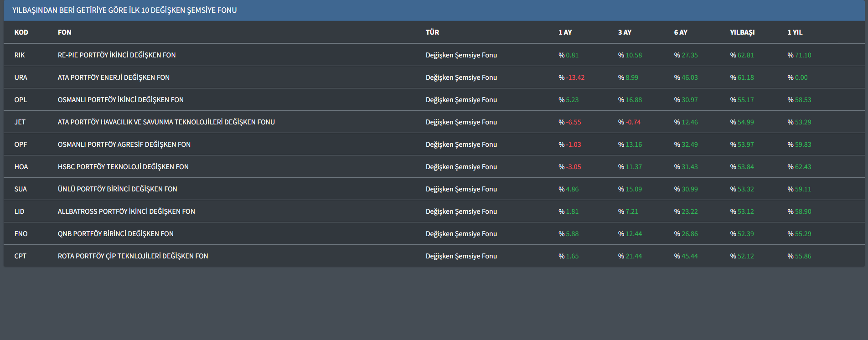Open ATA PORTFÖY HAVACILIK VE SAVUNMA fund
The width and height of the screenshot is (868, 340).
[x=166, y=122]
